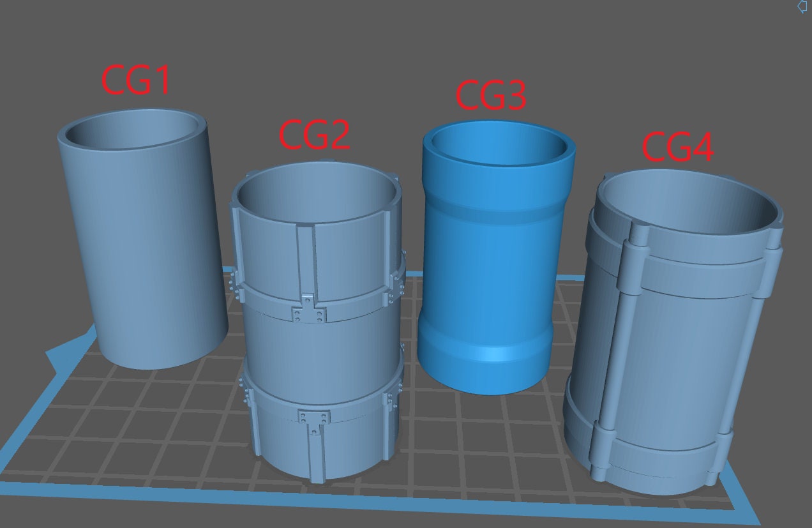Click the red CG4 text label
Screen dimensions: 812x528
click(x=677, y=147)
